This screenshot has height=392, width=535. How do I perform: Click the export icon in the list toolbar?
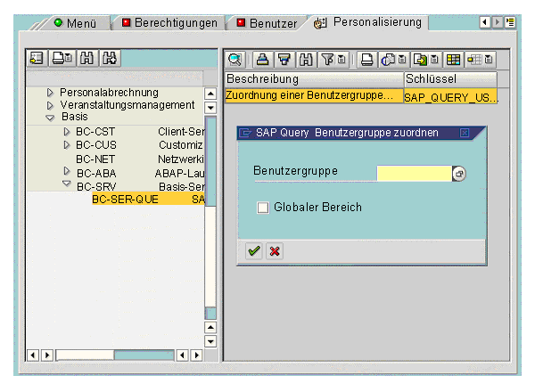pos(420,60)
